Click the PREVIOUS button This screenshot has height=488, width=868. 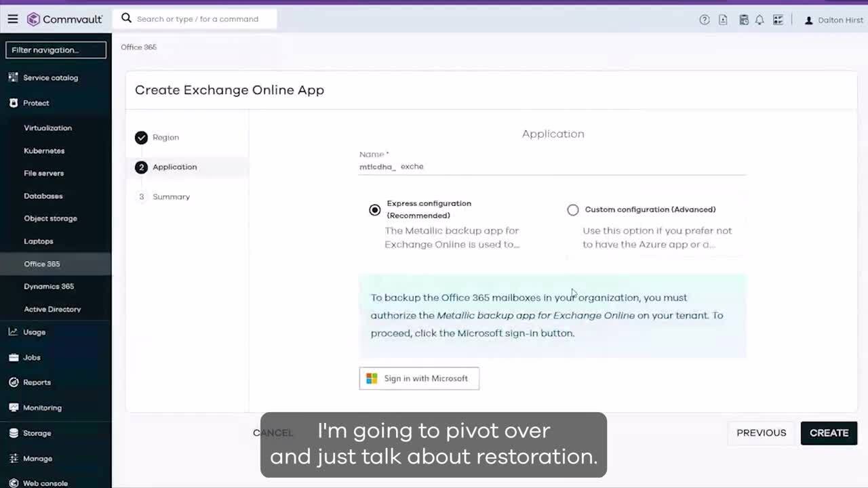761,433
